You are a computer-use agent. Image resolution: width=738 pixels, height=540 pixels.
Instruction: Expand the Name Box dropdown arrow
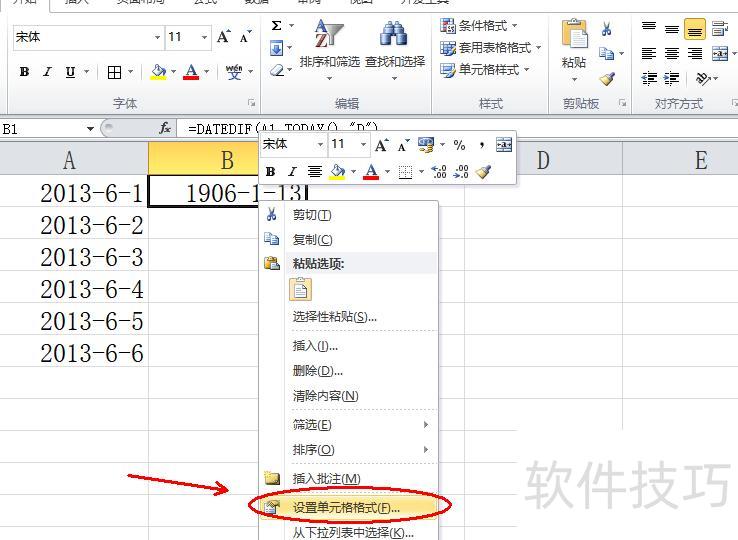coord(90,129)
